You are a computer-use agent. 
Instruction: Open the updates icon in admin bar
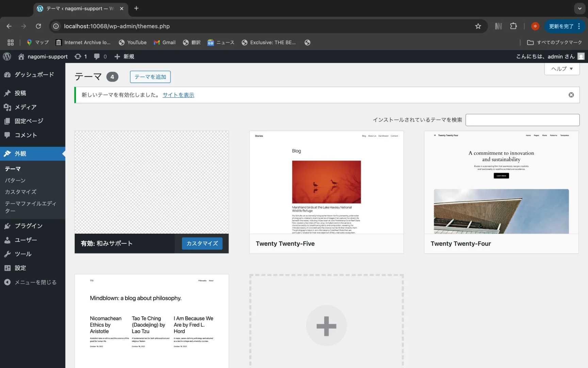coord(81,57)
